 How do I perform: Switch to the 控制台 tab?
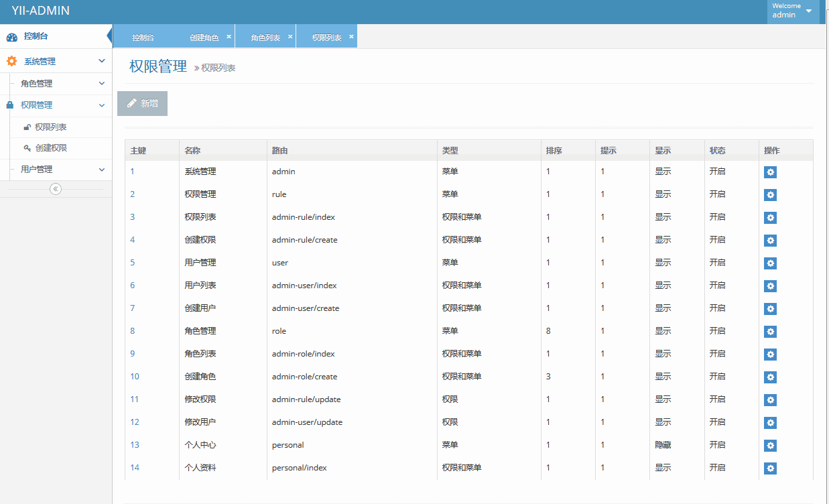pos(143,38)
